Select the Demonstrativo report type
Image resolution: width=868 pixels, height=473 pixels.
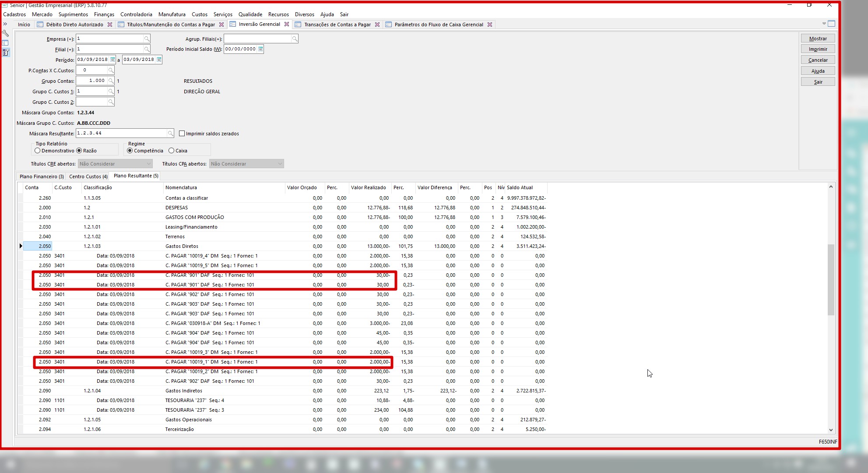coord(38,151)
